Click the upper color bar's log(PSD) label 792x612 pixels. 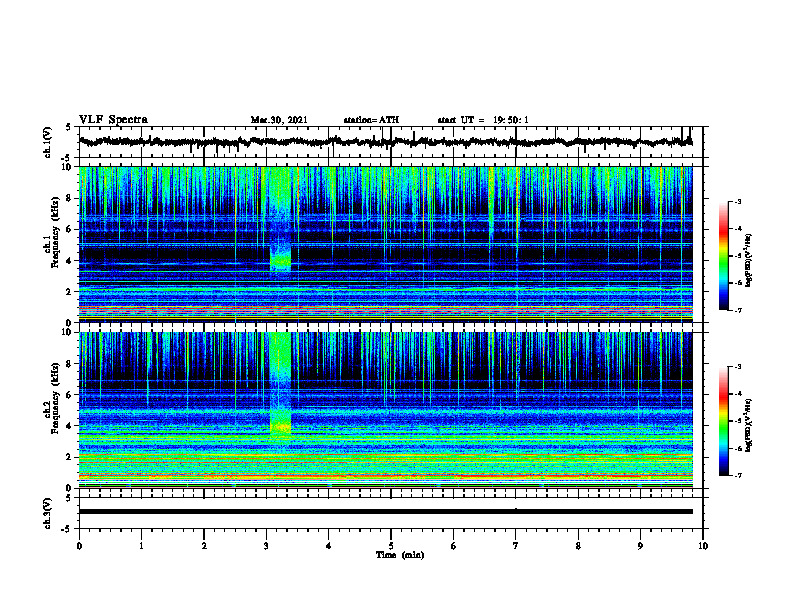tap(749, 260)
